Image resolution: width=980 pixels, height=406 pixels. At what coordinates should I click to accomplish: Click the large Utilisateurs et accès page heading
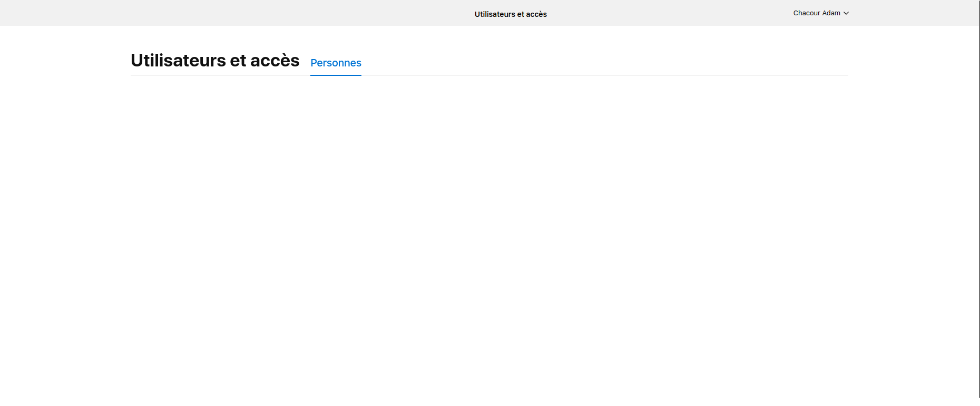click(215, 60)
